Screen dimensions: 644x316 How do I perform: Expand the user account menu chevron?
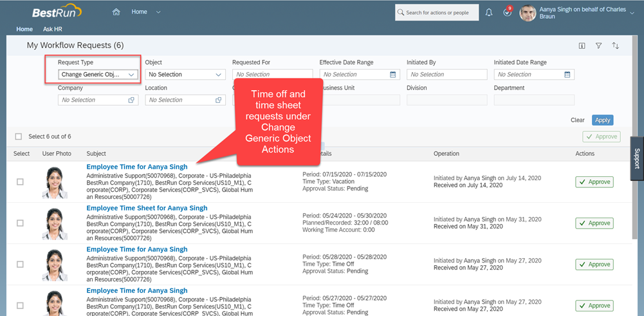(632, 13)
